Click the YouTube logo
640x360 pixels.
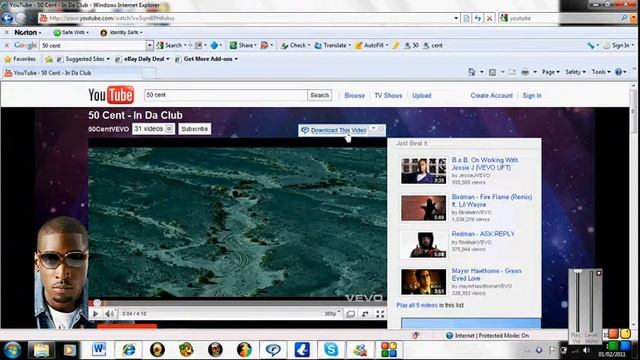111,95
